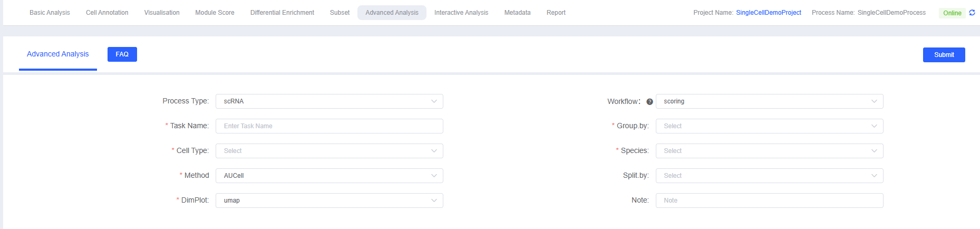Expand the Workflow scoring dropdown
This screenshot has height=229, width=980.
pyautogui.click(x=769, y=101)
